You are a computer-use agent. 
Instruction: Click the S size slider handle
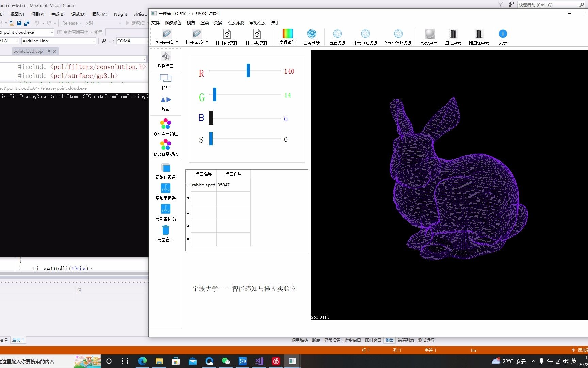211,139
